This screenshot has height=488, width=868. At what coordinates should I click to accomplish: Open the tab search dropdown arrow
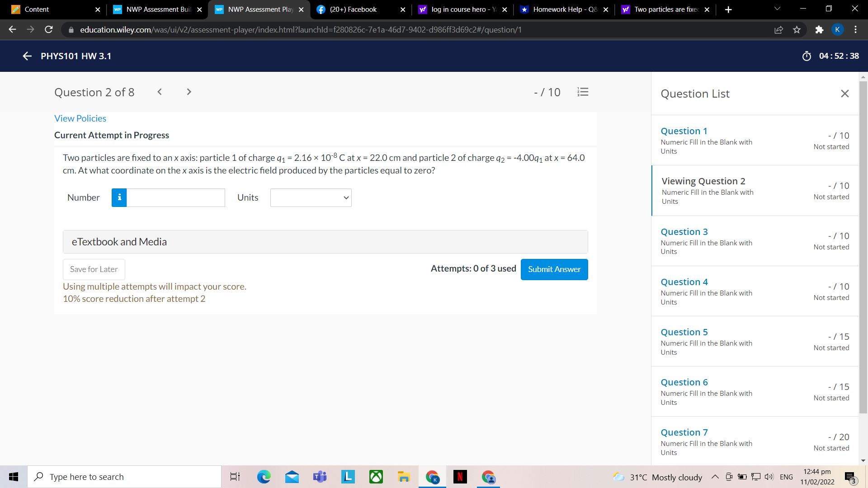pos(777,9)
